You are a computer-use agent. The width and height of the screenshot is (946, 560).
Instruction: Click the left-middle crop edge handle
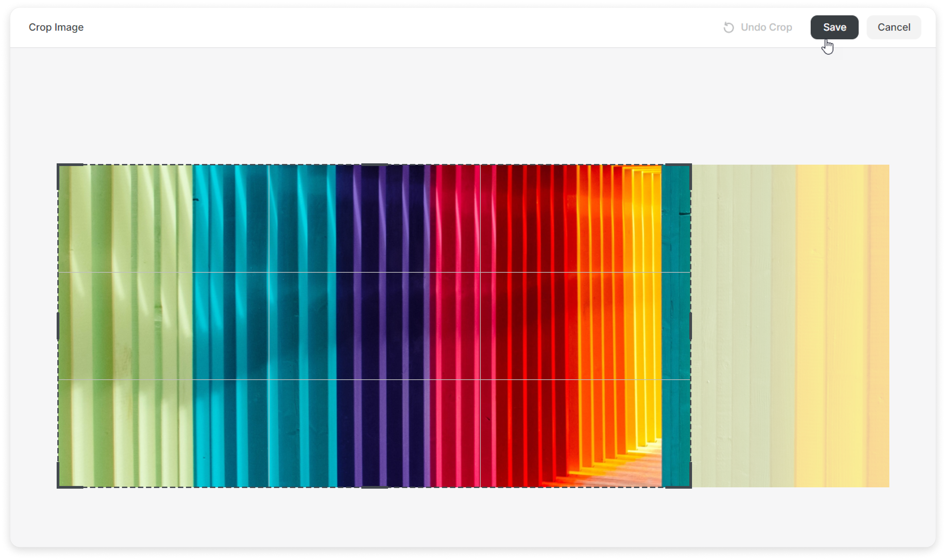58,326
